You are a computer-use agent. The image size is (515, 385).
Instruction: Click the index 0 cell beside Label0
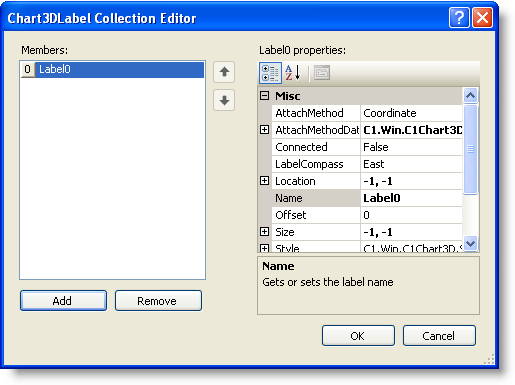28,69
